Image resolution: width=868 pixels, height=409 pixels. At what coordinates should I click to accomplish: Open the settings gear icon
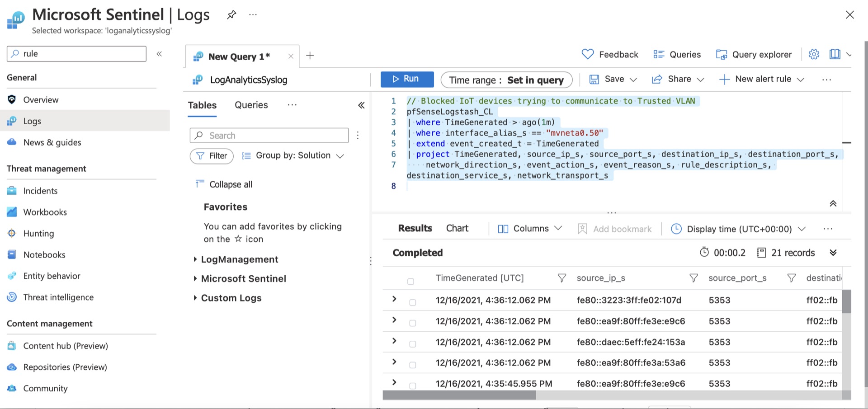click(814, 55)
